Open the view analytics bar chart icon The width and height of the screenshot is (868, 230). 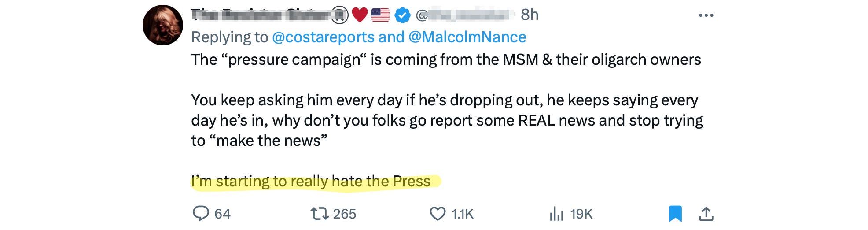[556, 214]
